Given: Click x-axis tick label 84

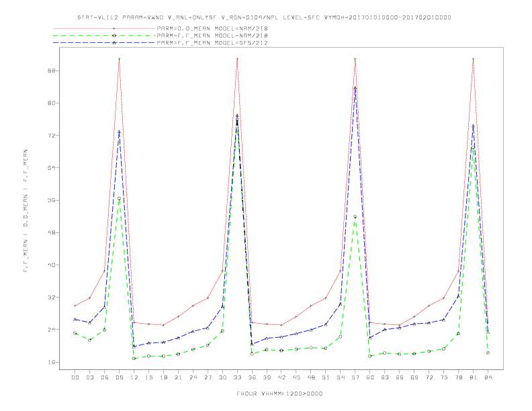Looking at the screenshot, I should 488,377.
